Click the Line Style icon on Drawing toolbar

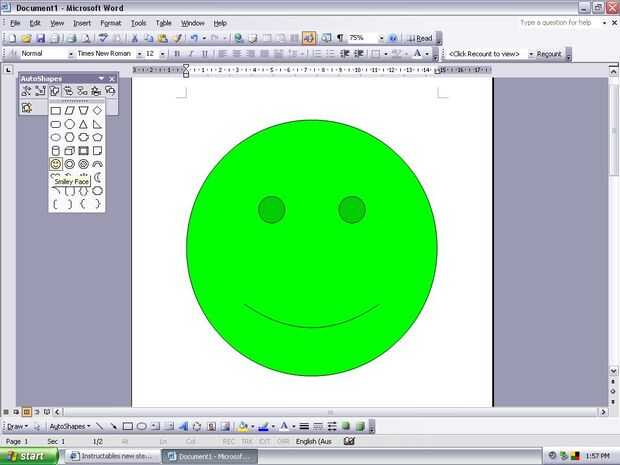pyautogui.click(x=304, y=426)
